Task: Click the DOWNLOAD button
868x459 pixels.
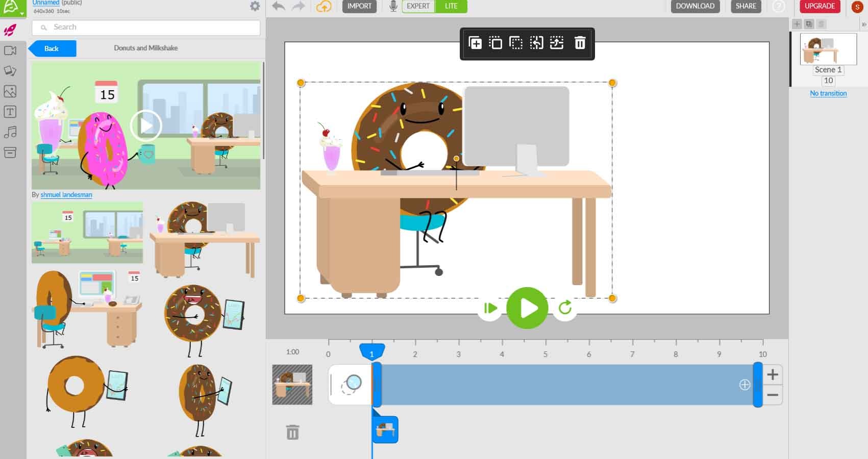Action: point(695,6)
